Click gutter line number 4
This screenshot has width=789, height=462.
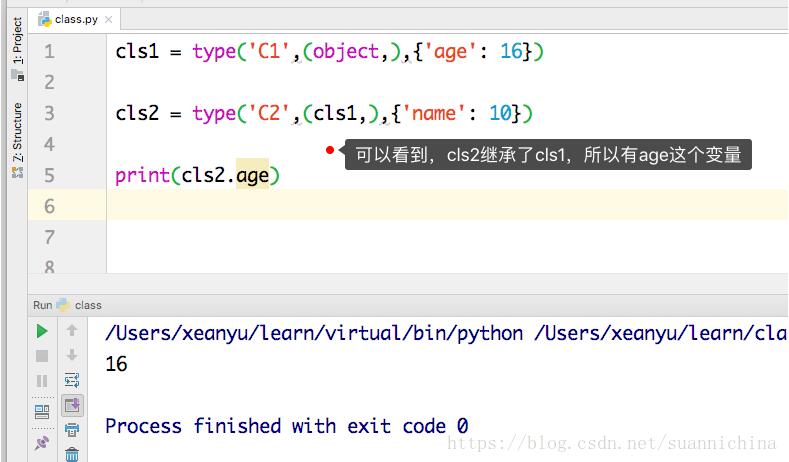tap(49, 144)
